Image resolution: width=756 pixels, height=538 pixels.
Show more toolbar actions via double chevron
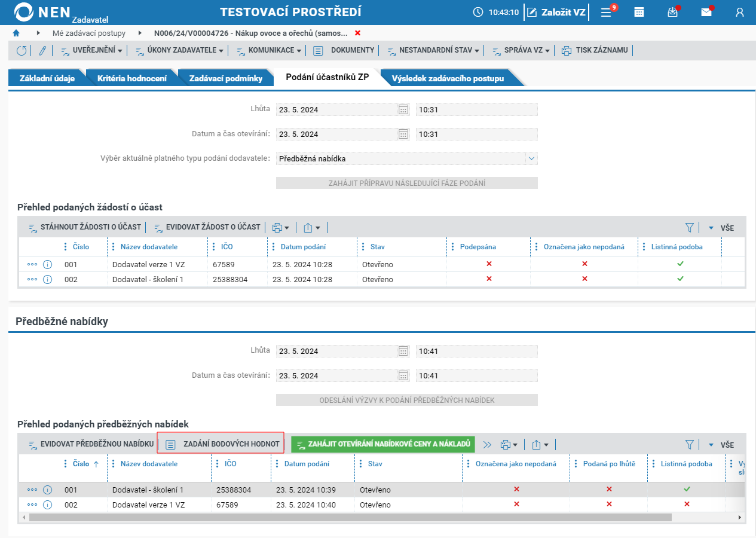[487, 444]
